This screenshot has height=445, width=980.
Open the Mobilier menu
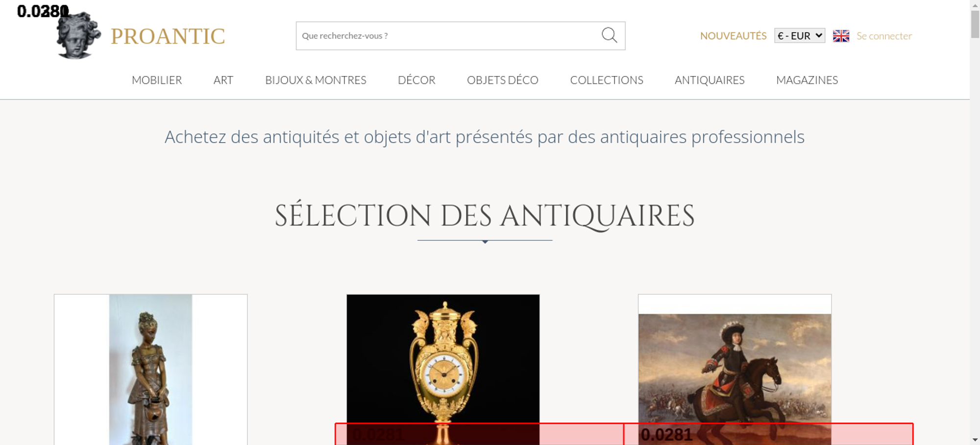tap(157, 80)
